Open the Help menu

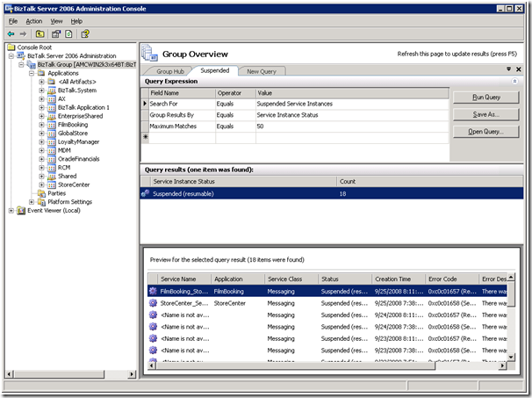[x=76, y=21]
